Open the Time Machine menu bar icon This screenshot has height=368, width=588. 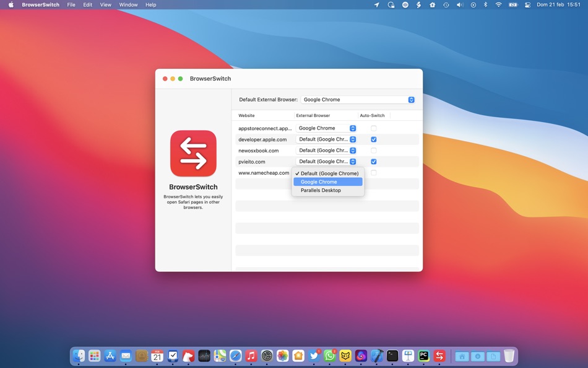[446, 5]
